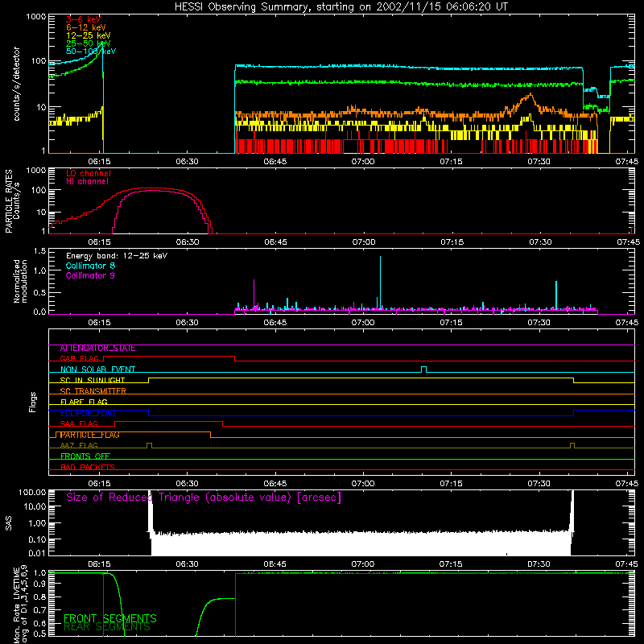The image size is (644, 644).
Task: Select the cyan 50-100 keV legend label
Action: 91,52
